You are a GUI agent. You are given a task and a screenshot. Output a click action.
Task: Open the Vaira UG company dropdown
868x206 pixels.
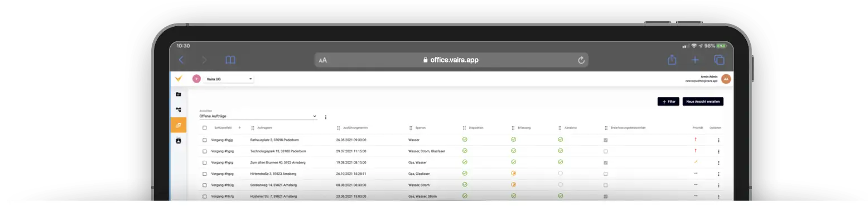(229, 79)
